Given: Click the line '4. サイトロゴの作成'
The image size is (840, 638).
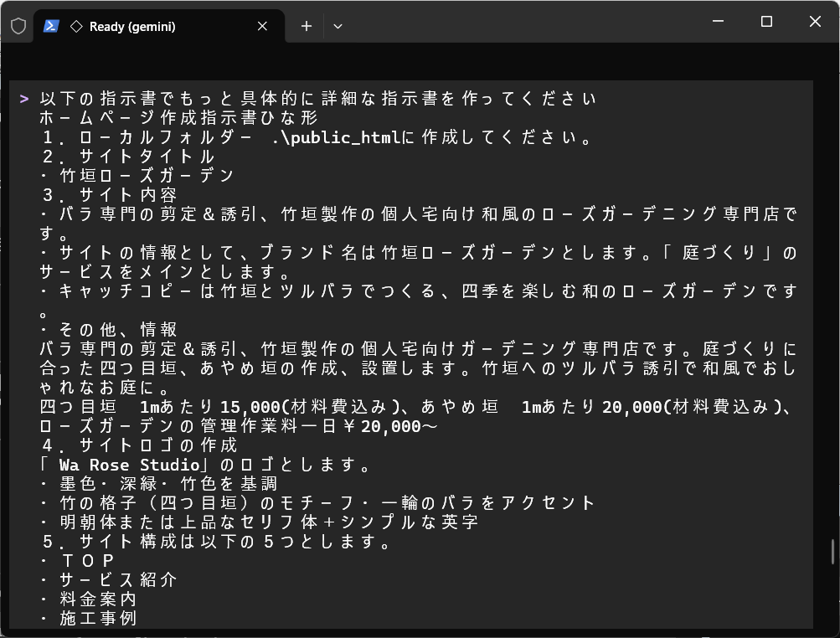Looking at the screenshot, I should [140, 445].
